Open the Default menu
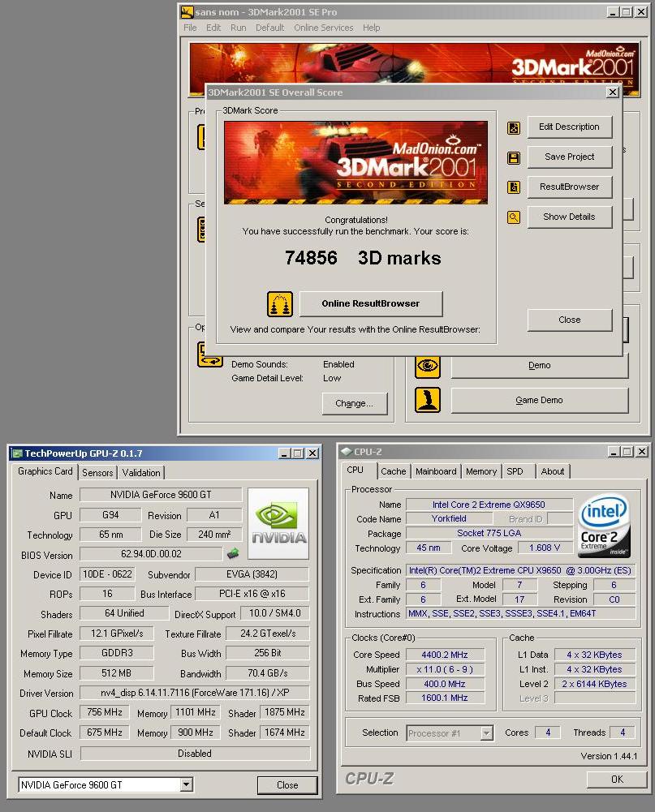 click(270, 28)
